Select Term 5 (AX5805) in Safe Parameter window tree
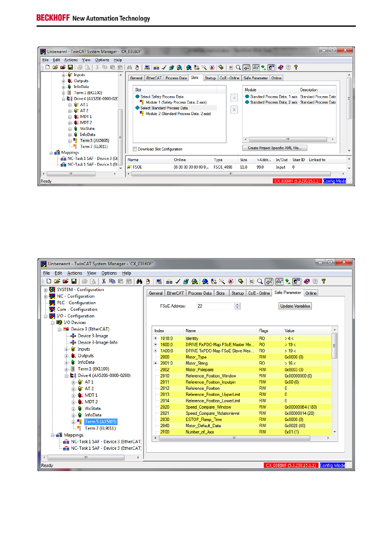Image resolution: width=392 pixels, height=555 pixels. point(101,422)
